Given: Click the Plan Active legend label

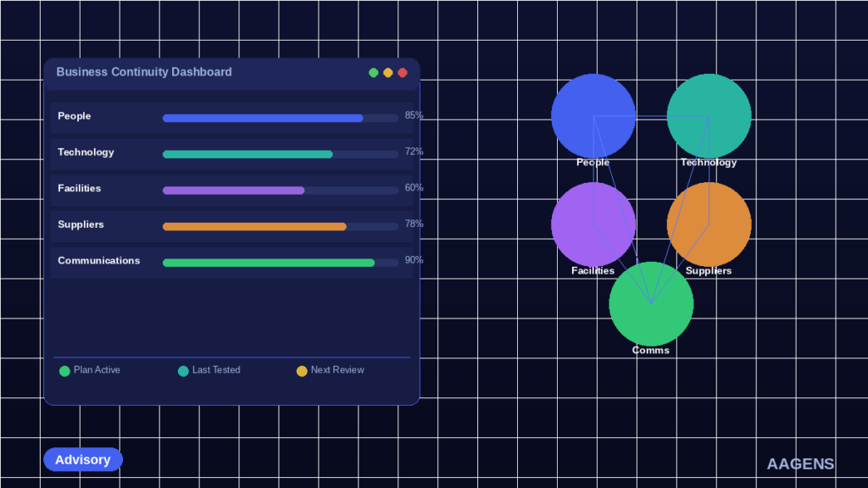Looking at the screenshot, I should click(97, 370).
